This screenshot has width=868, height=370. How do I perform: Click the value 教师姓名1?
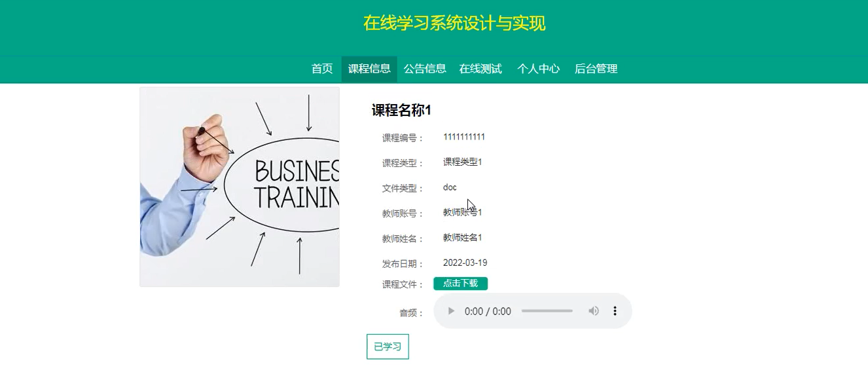[x=463, y=238]
